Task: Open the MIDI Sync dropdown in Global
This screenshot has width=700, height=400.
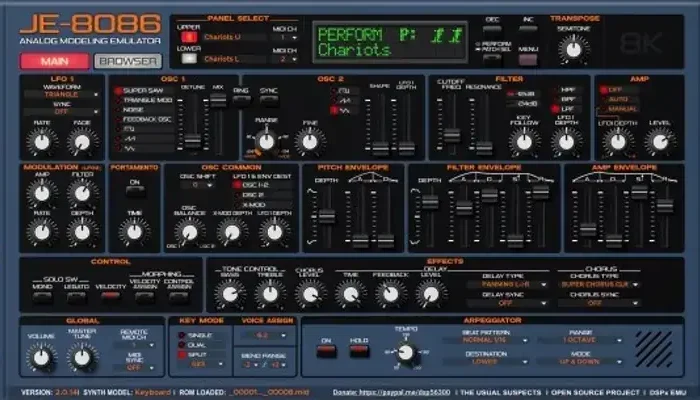Action: pyautogui.click(x=134, y=368)
